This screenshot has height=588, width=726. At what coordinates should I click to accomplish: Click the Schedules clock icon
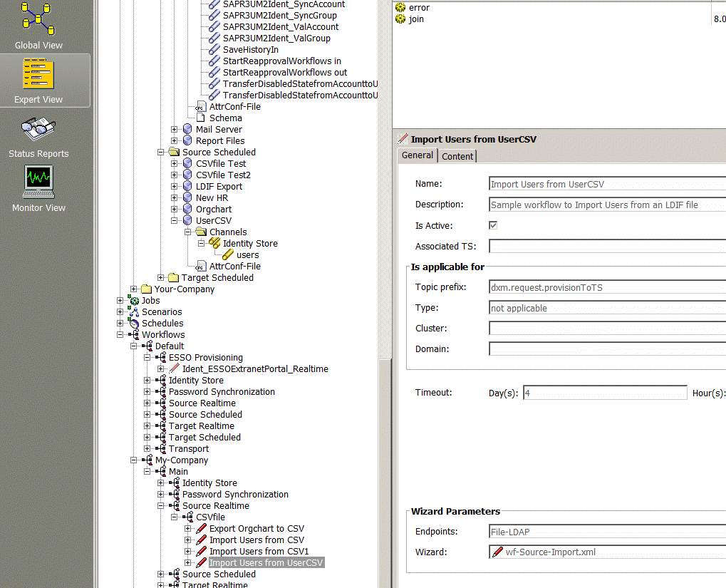[133, 323]
